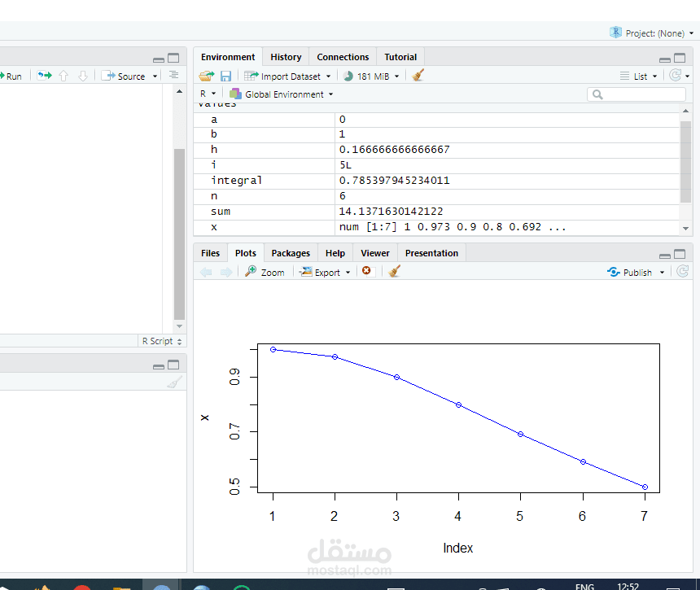
Task: Go to the previous section with the up arrow
Action: click(63, 76)
